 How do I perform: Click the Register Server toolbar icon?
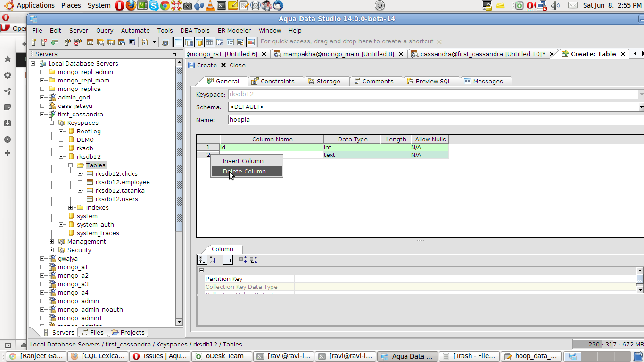tap(35, 42)
